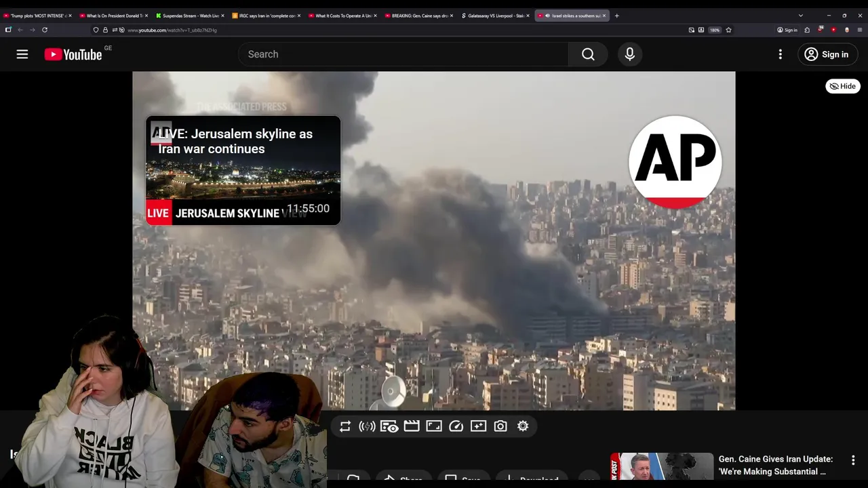
Task: Switch to 'BREAKING: Gen. Caine says' tab
Action: click(418, 16)
